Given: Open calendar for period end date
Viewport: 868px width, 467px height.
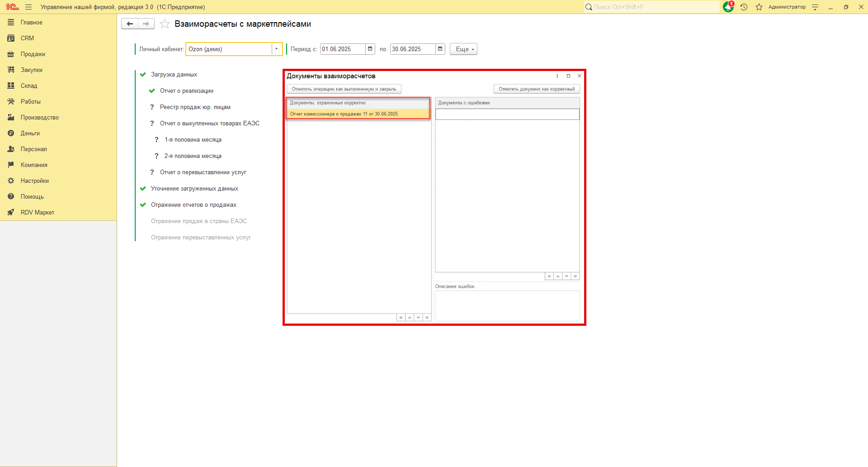Looking at the screenshot, I should 440,49.
